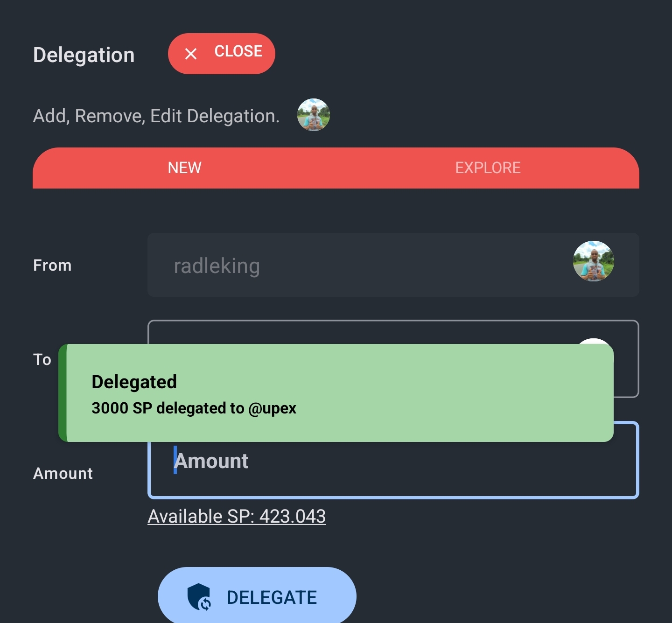Image resolution: width=672 pixels, height=623 pixels.
Task: Click the Amount label on the left
Action: point(63,474)
